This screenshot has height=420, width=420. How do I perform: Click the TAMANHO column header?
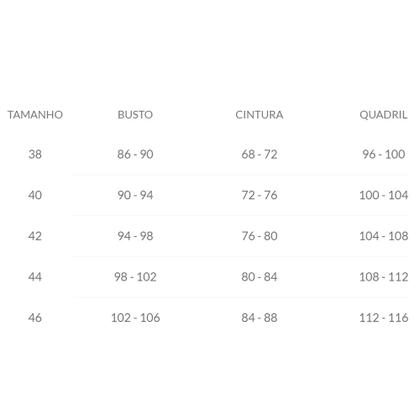point(35,115)
